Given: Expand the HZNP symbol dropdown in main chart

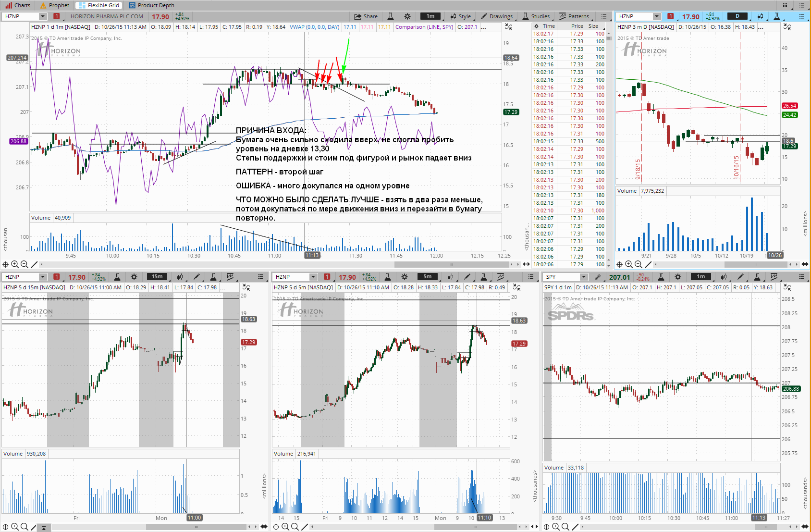Looking at the screenshot, I should click(x=43, y=16).
